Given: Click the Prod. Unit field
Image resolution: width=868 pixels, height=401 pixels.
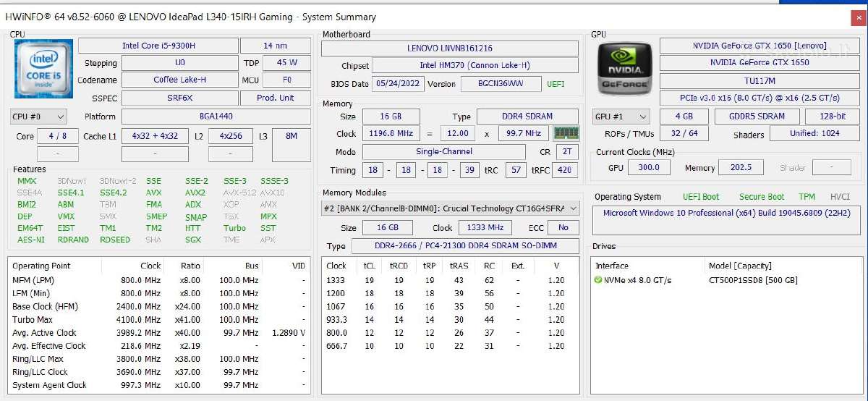Looking at the screenshot, I should tap(276, 98).
